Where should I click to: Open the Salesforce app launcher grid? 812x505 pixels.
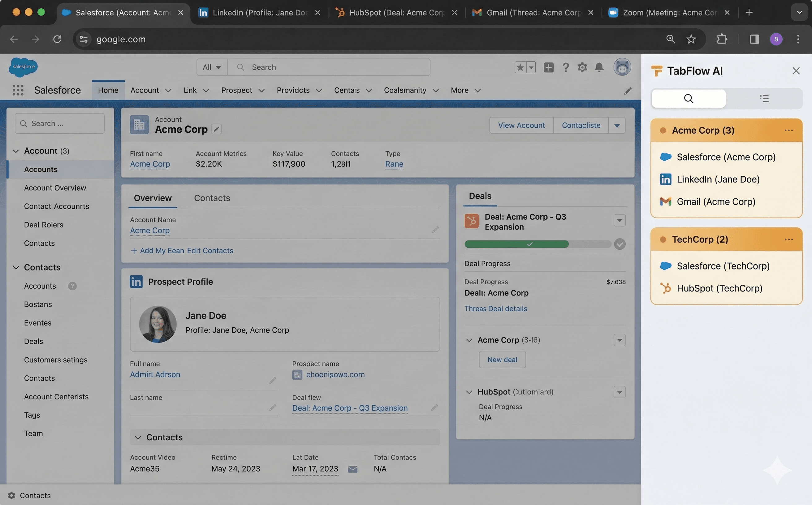click(18, 90)
